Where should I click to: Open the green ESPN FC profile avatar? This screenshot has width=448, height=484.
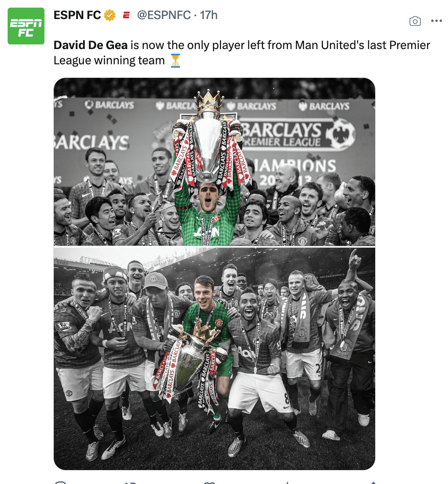tap(26, 26)
